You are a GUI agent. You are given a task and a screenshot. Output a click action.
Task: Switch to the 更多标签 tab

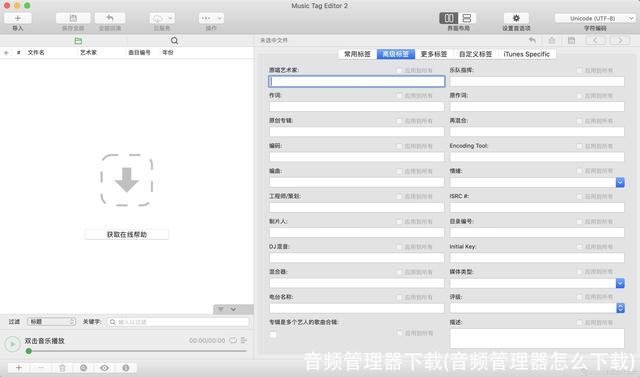(434, 54)
